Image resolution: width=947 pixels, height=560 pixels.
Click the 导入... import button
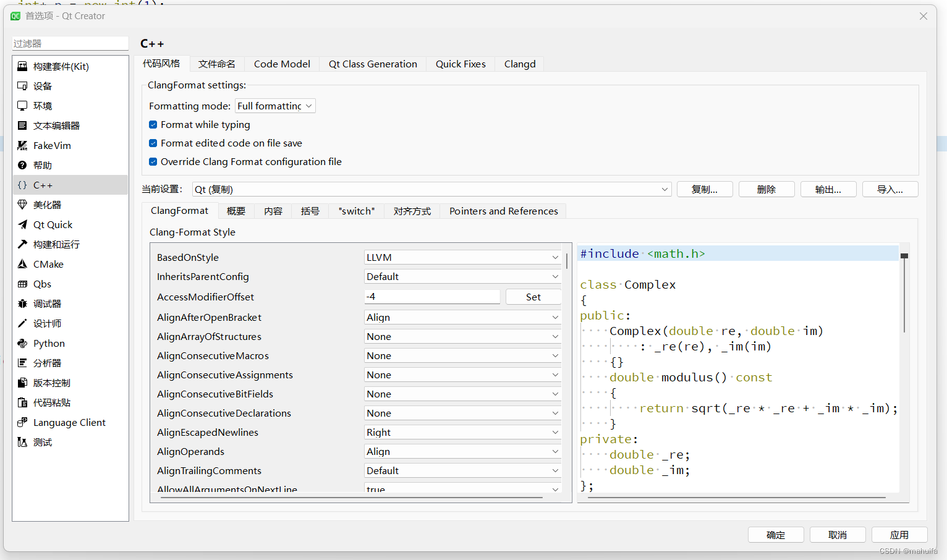click(x=890, y=189)
